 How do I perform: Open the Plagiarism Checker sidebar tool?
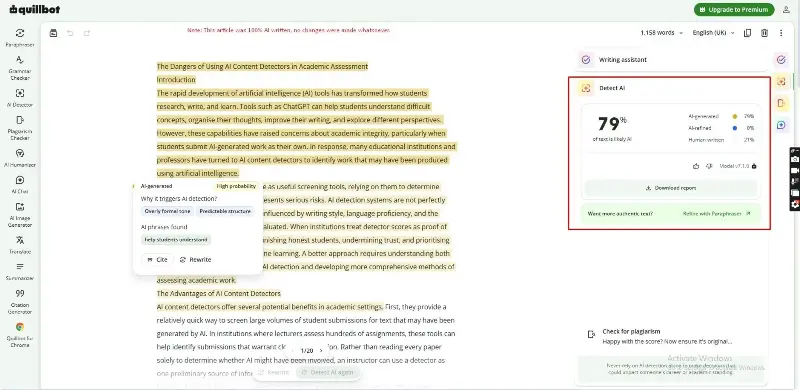pos(20,128)
